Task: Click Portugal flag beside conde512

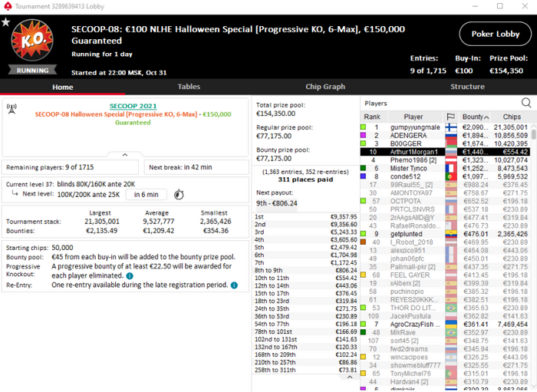Action: pyautogui.click(x=451, y=176)
